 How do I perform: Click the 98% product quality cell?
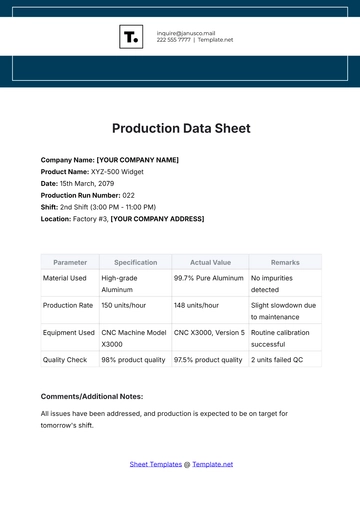tap(136, 359)
